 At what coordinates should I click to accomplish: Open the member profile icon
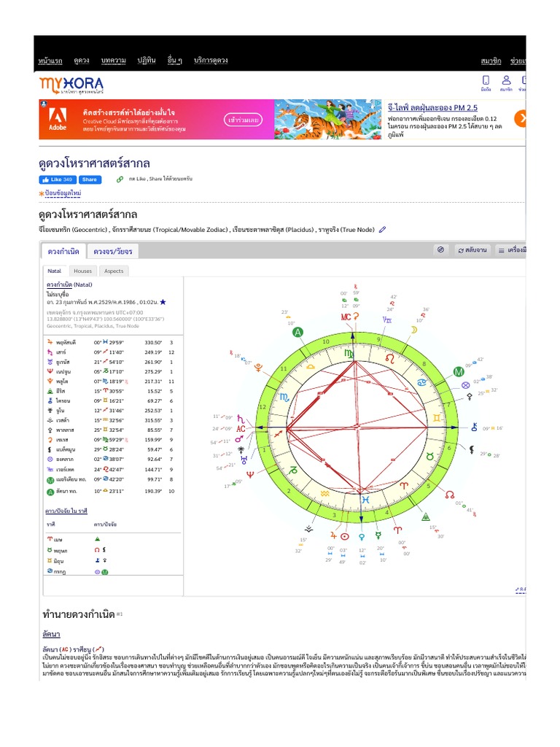[x=506, y=80]
